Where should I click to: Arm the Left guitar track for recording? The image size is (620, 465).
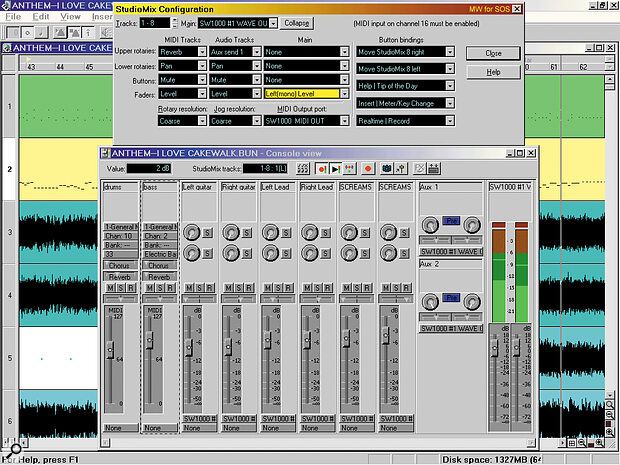(x=209, y=287)
